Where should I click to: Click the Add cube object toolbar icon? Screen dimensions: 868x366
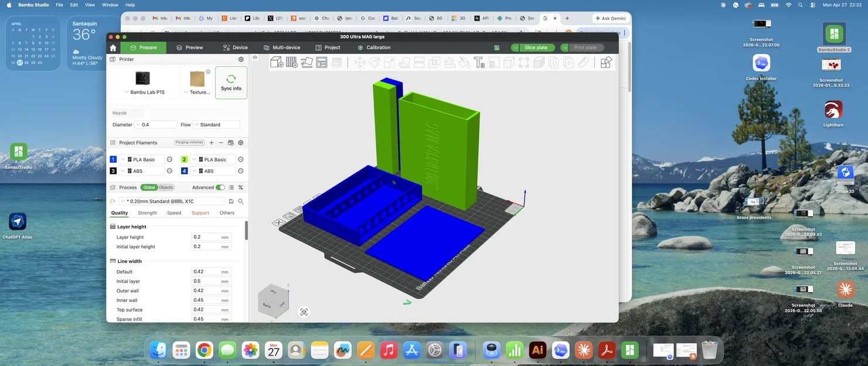click(277, 62)
